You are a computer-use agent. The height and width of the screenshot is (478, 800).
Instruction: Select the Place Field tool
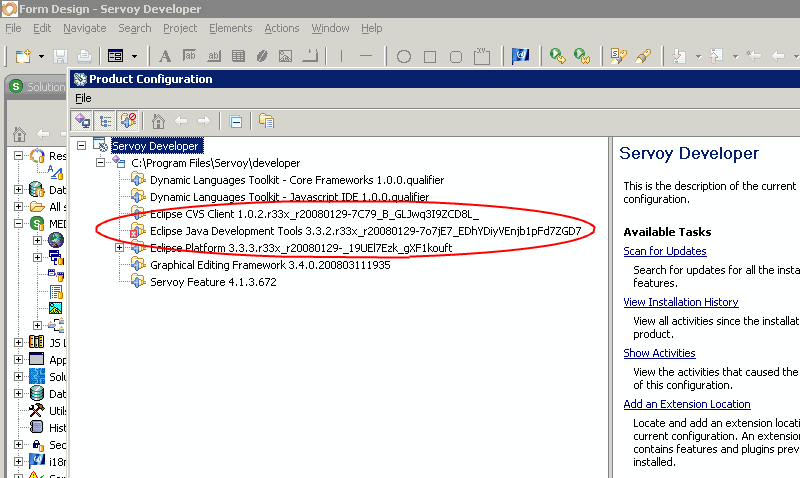[189, 56]
